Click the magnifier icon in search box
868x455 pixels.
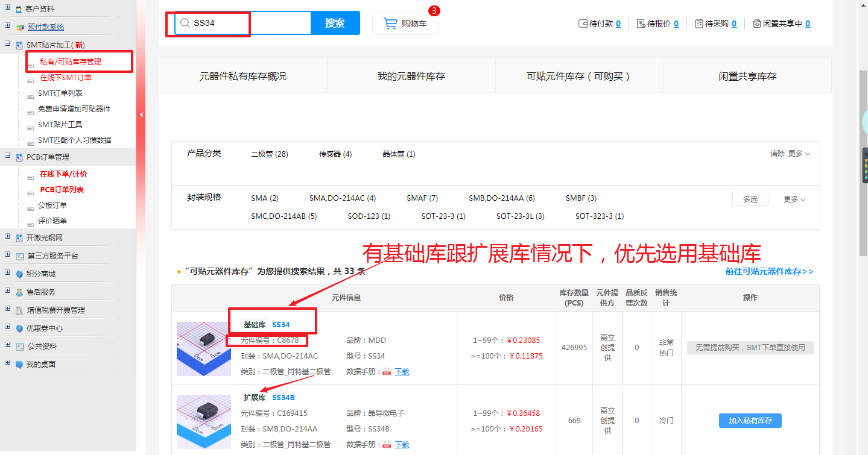click(183, 24)
